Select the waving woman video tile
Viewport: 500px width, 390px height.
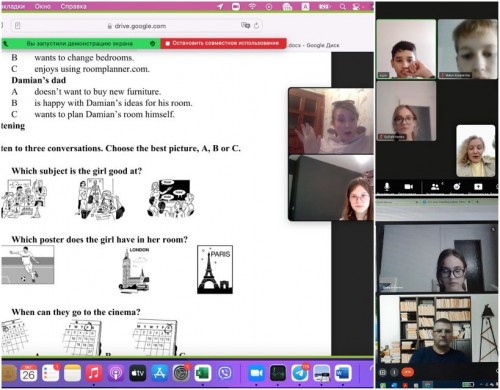coord(331,121)
